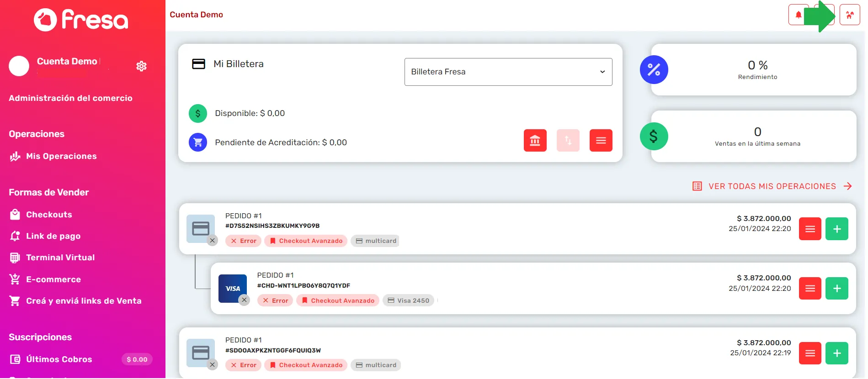Click the Visa 2450 tag

click(x=408, y=300)
